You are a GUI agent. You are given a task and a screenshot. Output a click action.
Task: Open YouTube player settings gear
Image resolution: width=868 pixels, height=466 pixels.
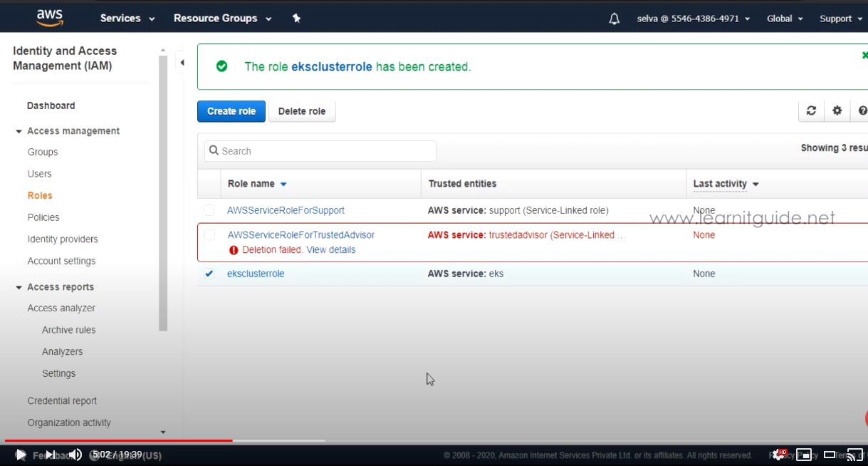[x=779, y=455]
